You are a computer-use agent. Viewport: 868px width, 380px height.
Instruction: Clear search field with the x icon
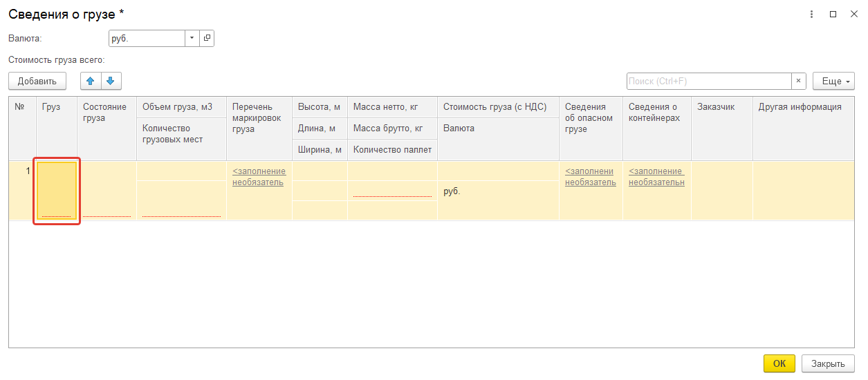coord(800,82)
